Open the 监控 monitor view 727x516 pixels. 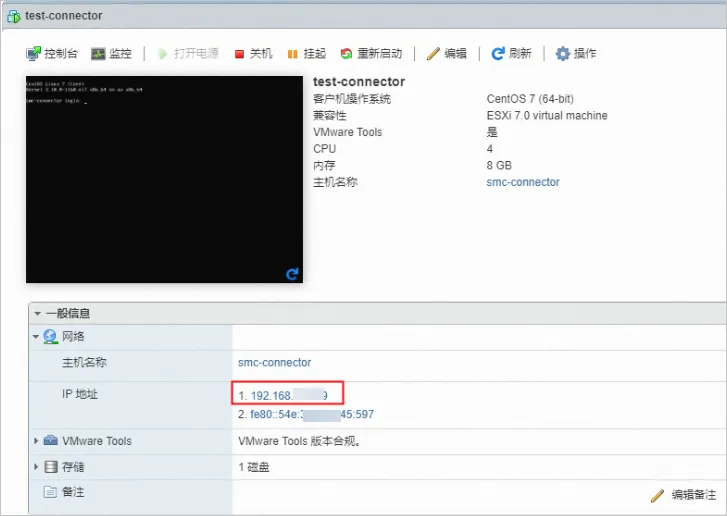[111, 54]
